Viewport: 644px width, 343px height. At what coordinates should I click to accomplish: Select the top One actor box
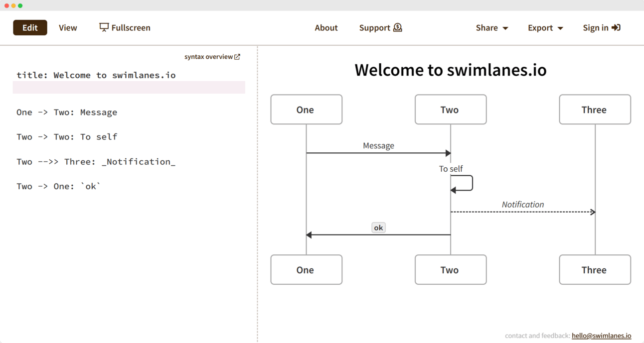coord(307,110)
